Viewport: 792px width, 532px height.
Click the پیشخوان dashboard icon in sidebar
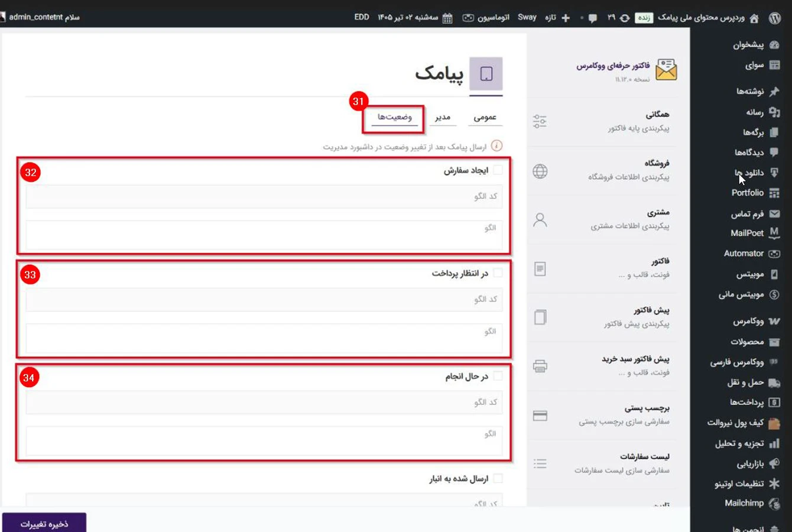tap(774, 45)
